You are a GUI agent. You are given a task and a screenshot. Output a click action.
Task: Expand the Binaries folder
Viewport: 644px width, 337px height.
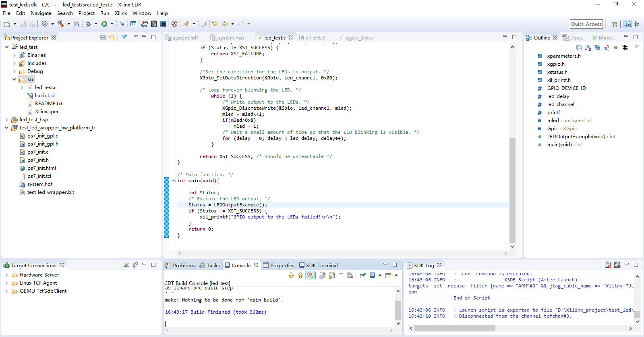[x=14, y=55]
